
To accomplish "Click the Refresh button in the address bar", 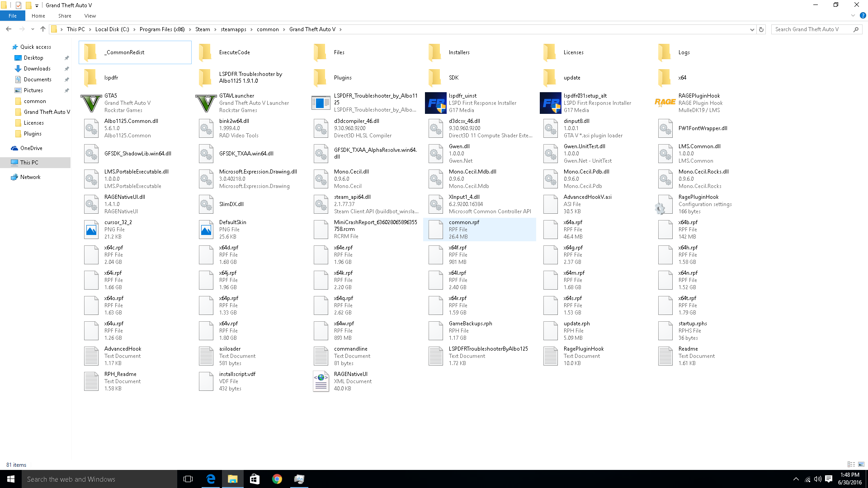I will click(x=761, y=29).
